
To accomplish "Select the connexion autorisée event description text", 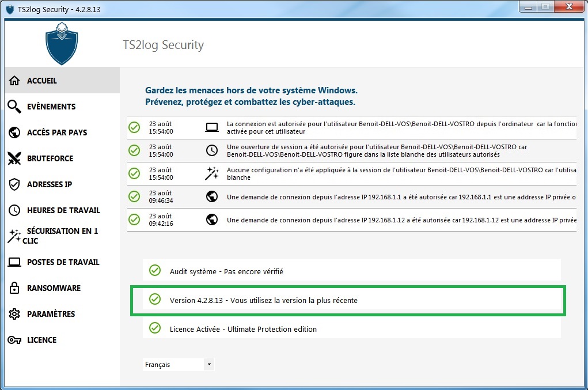I will (401, 127).
